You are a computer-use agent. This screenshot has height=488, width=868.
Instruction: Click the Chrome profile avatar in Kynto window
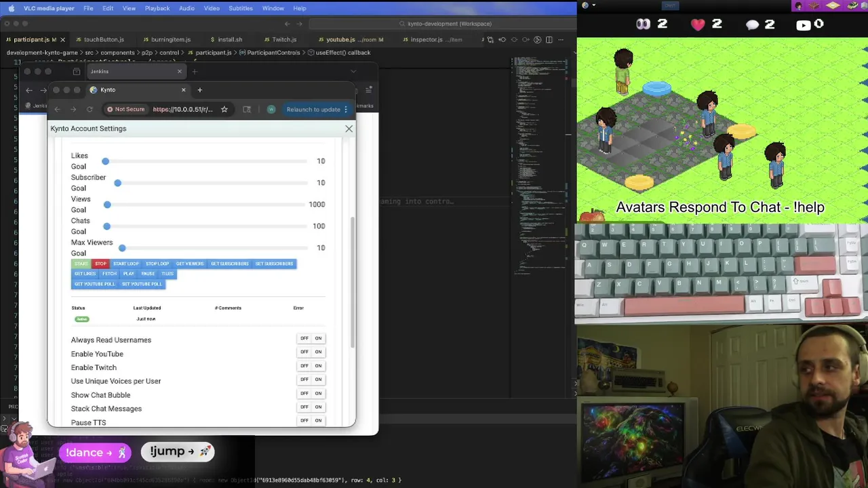(x=271, y=109)
